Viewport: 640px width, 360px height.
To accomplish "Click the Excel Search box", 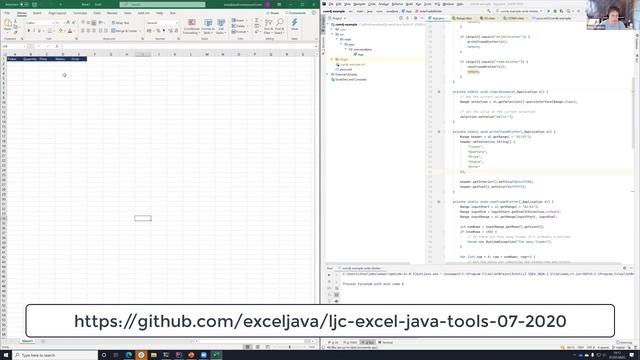I will [162, 4].
